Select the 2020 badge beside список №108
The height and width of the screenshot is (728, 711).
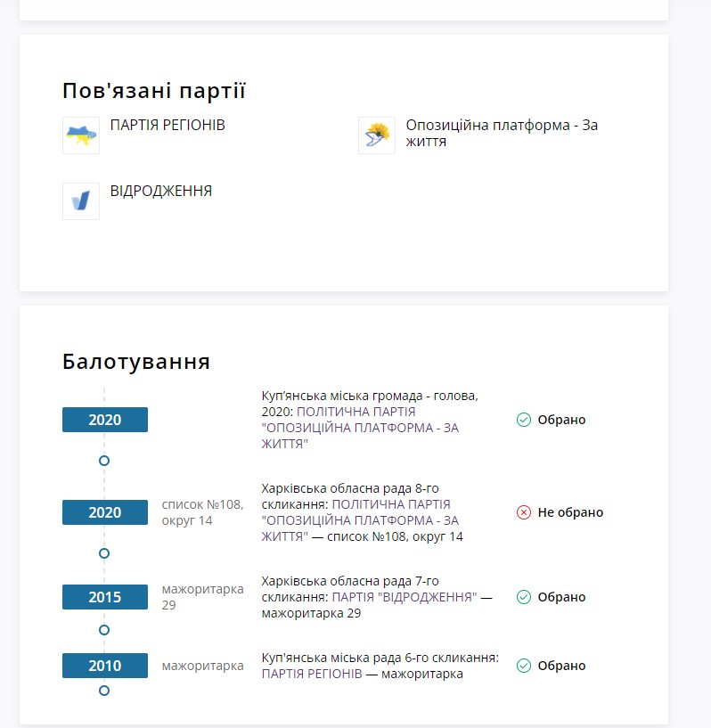(x=105, y=512)
